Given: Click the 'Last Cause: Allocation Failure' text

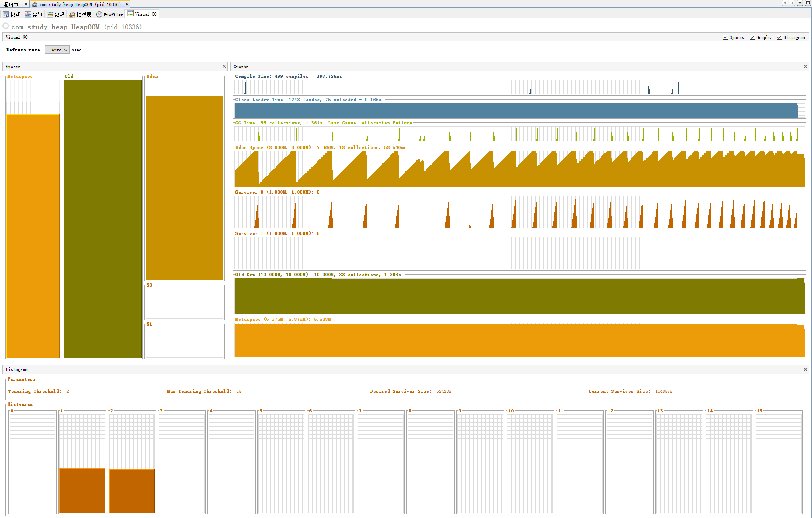Looking at the screenshot, I should click(x=370, y=123).
